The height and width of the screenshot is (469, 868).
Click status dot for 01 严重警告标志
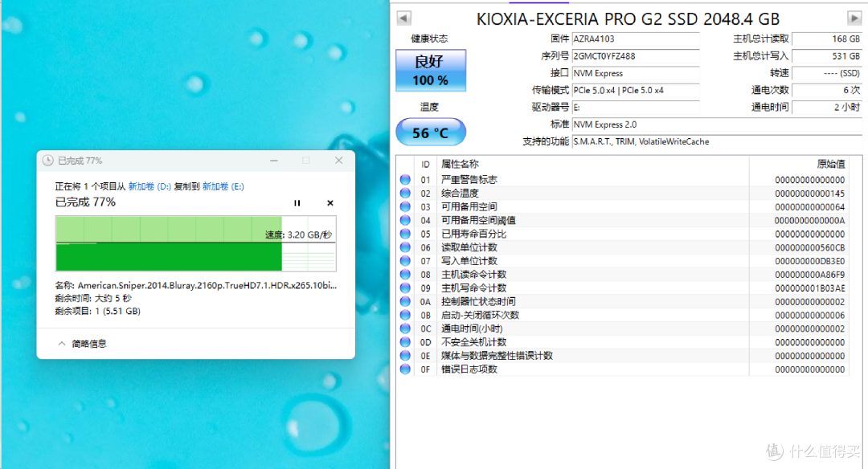[x=405, y=180]
